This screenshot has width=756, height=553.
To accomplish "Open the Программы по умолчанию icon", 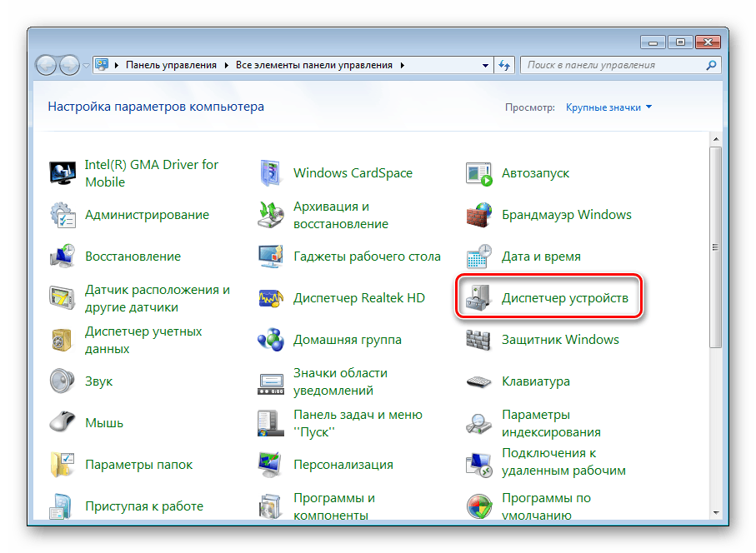I will [478, 506].
